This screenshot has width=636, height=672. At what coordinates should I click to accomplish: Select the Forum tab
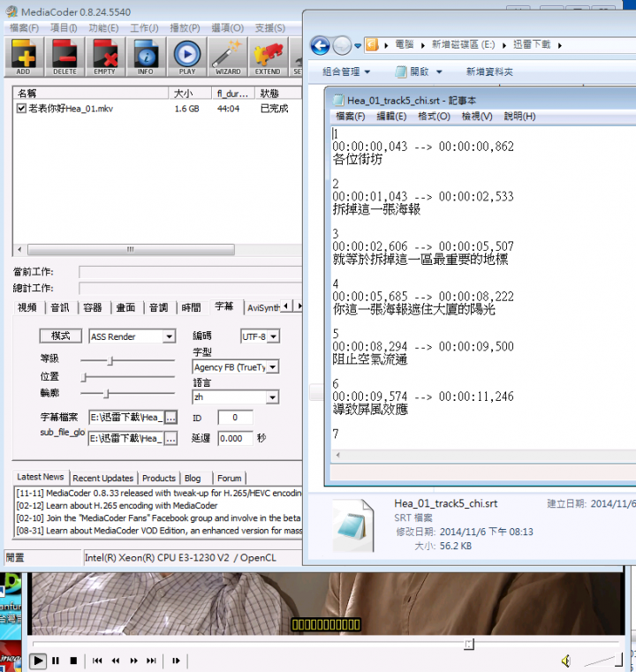230,478
